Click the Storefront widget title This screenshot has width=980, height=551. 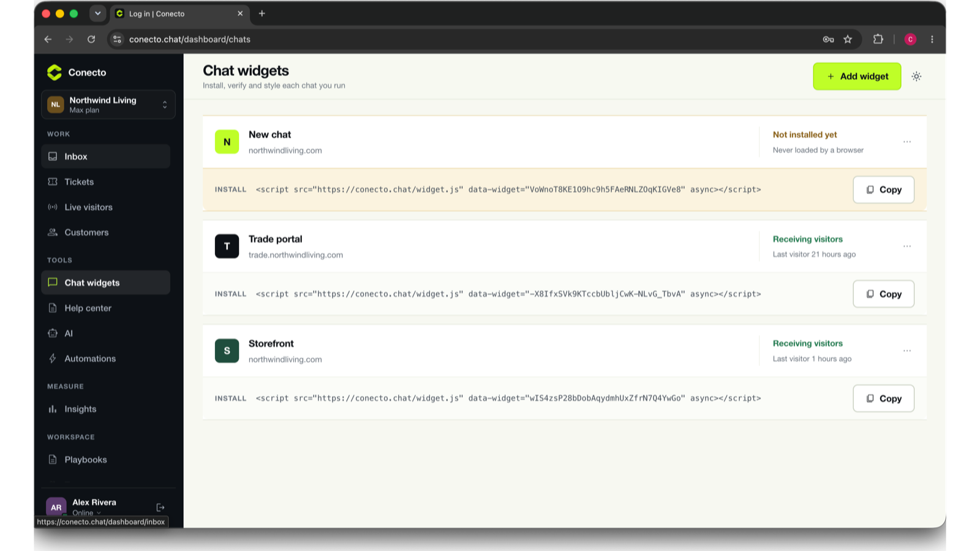(271, 343)
